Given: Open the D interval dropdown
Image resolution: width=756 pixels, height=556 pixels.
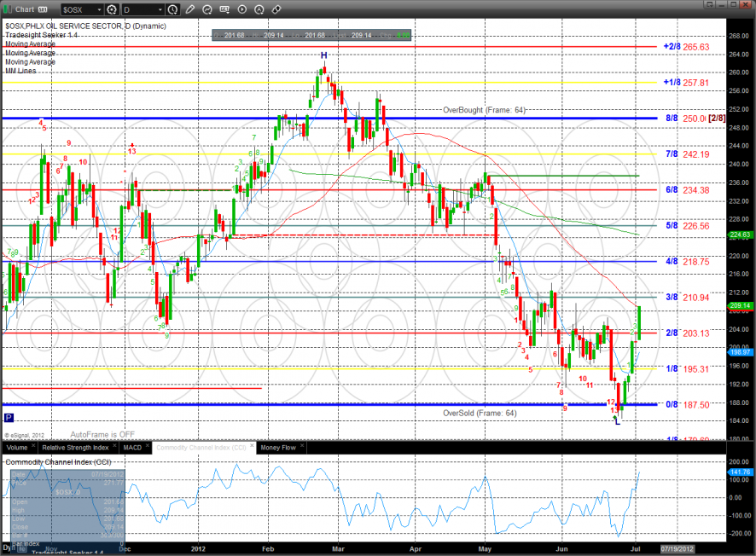Looking at the screenshot, I should click(x=160, y=9).
